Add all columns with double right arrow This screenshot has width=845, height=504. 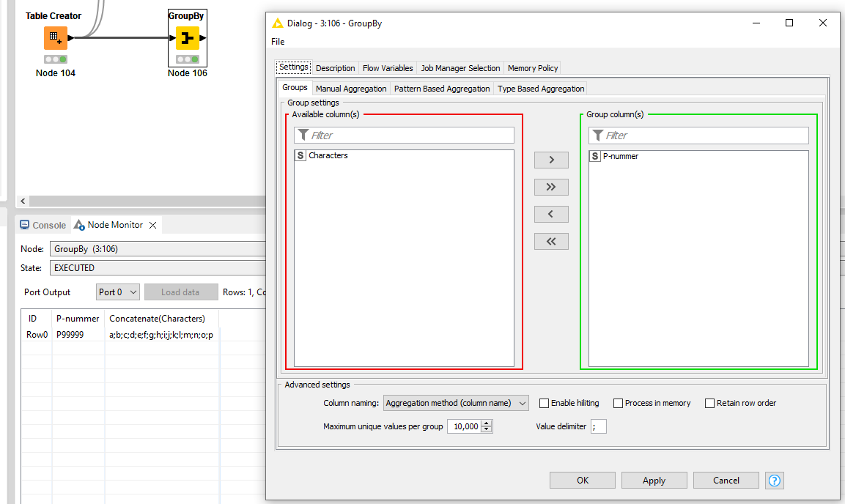click(x=551, y=188)
